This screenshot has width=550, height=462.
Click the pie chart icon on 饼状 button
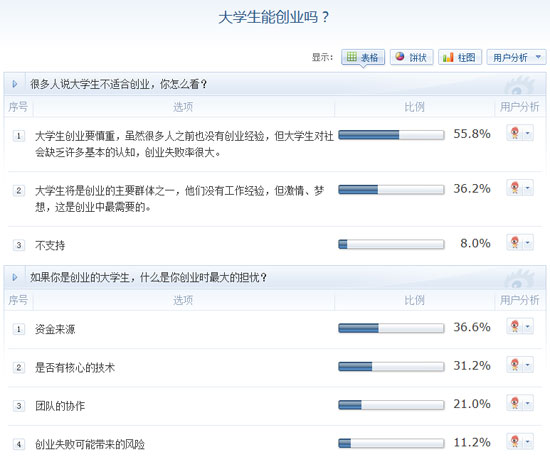400,56
